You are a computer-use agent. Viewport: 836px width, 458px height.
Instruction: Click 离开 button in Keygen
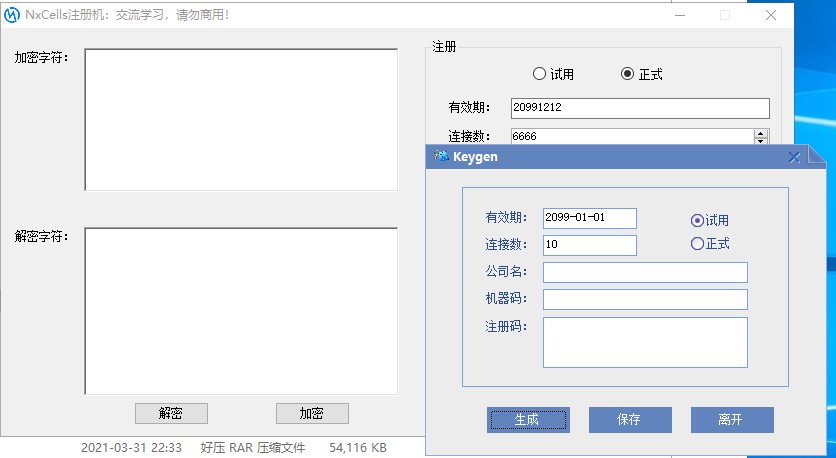[x=732, y=420]
